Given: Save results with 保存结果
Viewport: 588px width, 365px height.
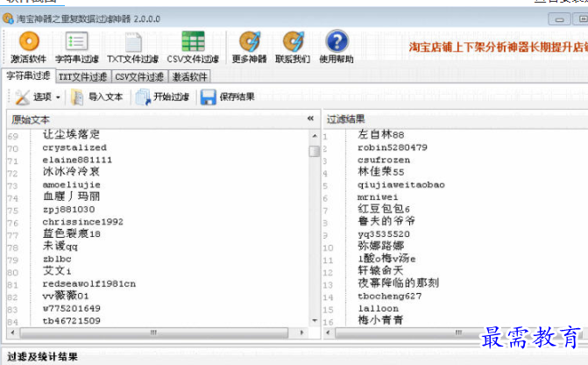Looking at the screenshot, I should (x=228, y=97).
